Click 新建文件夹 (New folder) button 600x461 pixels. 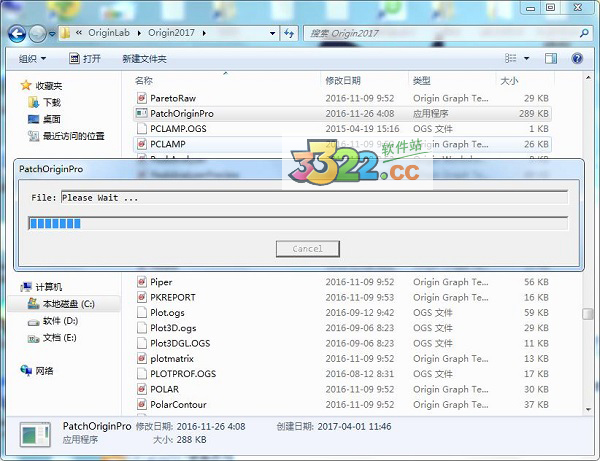point(144,59)
